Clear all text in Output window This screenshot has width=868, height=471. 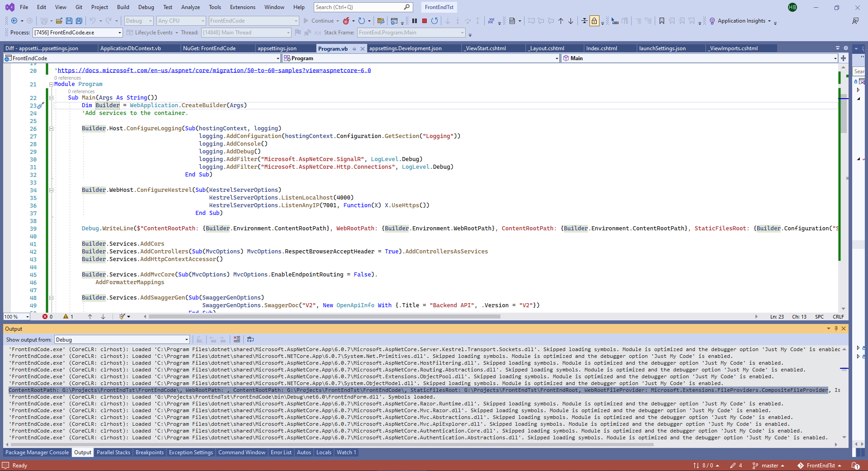pos(237,339)
